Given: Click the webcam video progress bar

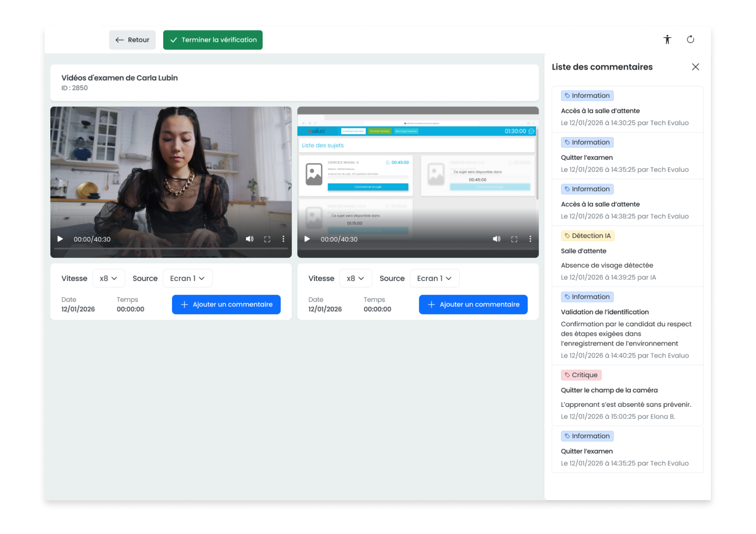Looking at the screenshot, I should coord(171,248).
